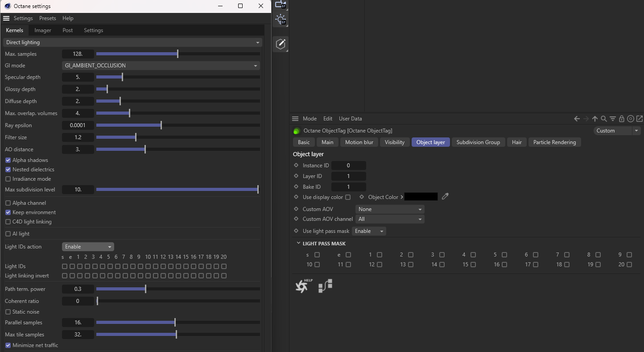Uncheck the Alpha shadows checkbox
This screenshot has width=644, height=352.
(x=8, y=160)
